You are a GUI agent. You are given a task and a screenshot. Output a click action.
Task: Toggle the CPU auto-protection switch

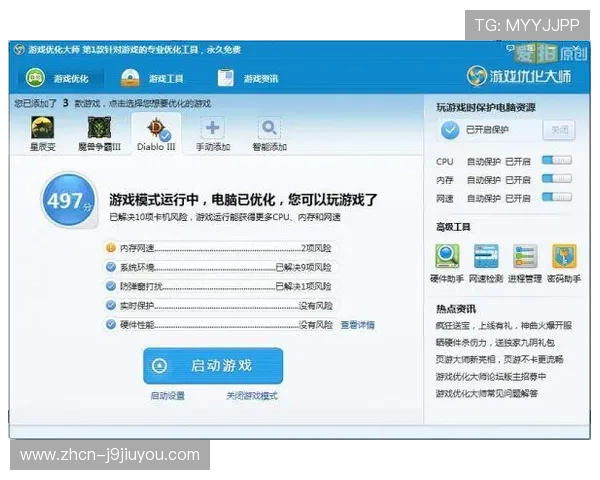(557, 160)
